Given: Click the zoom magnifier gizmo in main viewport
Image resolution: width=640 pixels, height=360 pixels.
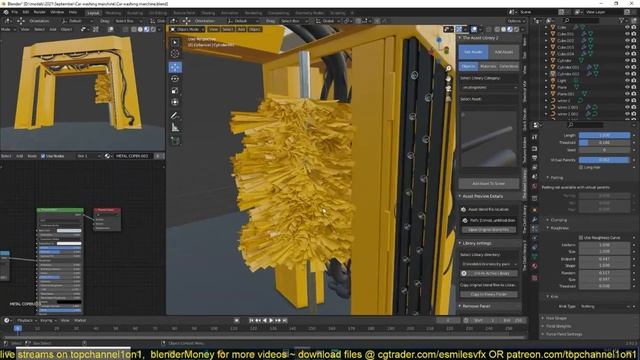Looking at the screenshot, I should [448, 68].
